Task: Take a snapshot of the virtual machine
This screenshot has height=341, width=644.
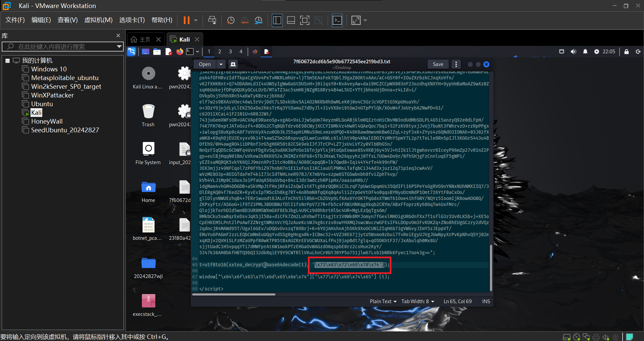Action: pyautogui.click(x=231, y=20)
